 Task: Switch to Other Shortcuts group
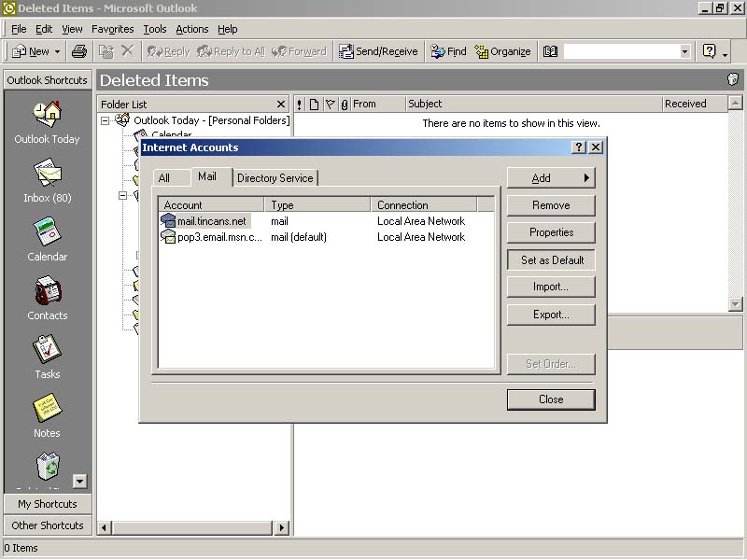pyautogui.click(x=48, y=525)
